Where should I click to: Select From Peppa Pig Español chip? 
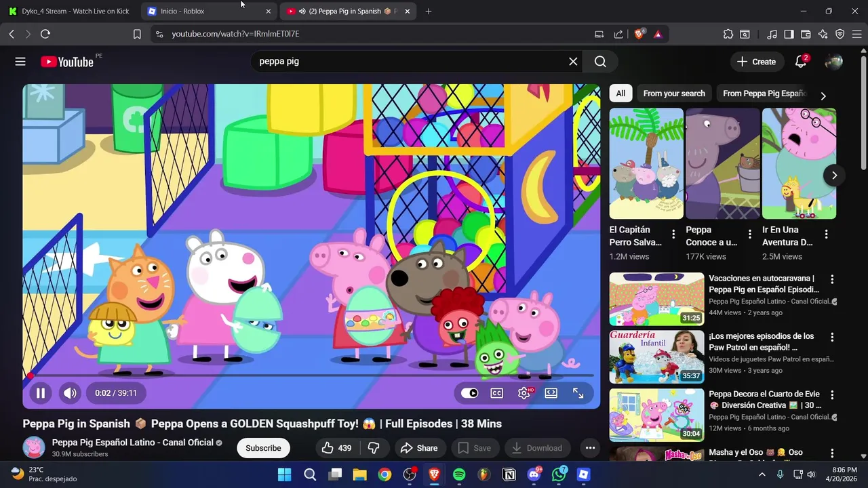point(764,94)
